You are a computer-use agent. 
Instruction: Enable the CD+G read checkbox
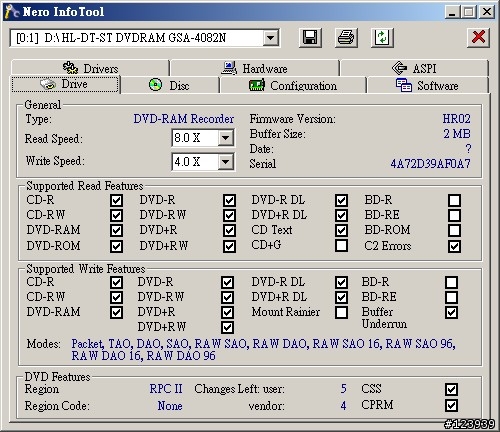(x=341, y=245)
